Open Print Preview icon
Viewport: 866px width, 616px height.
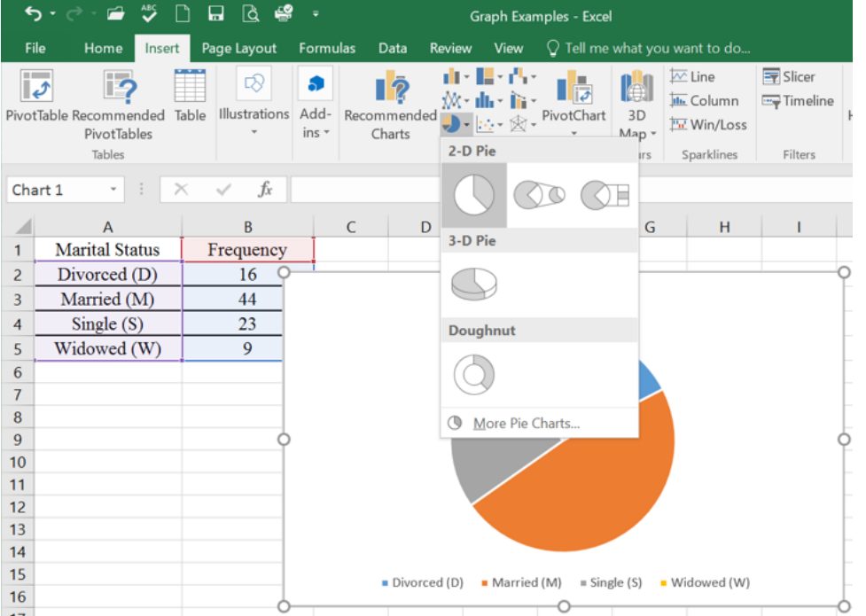pyautogui.click(x=250, y=13)
